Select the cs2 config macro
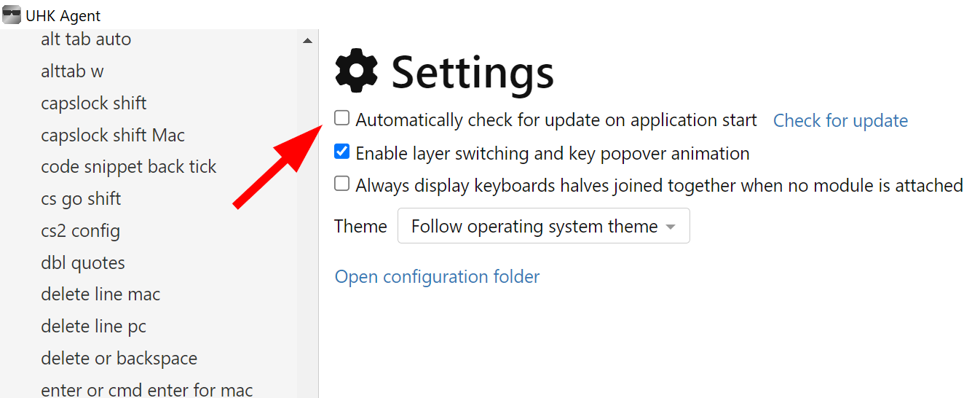 coord(80,231)
